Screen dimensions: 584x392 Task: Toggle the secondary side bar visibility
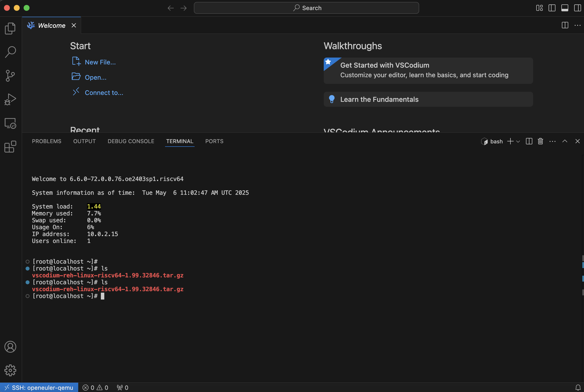click(577, 8)
